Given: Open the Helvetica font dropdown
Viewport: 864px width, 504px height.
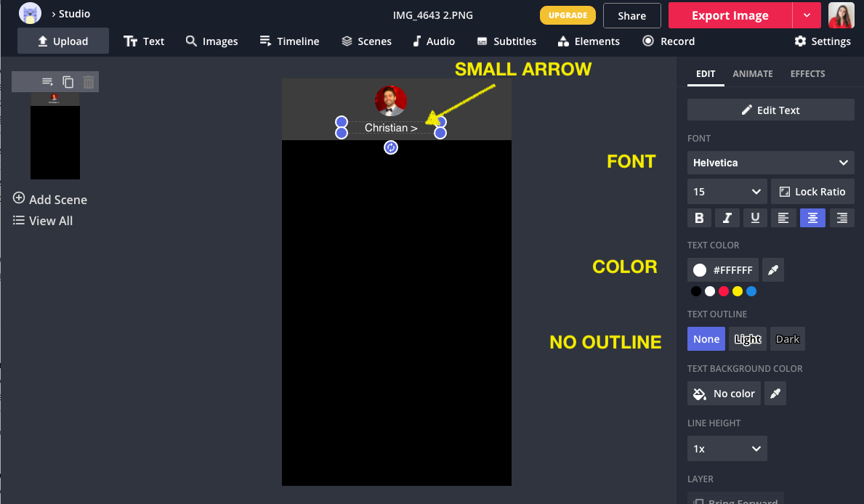Looking at the screenshot, I should 771,163.
